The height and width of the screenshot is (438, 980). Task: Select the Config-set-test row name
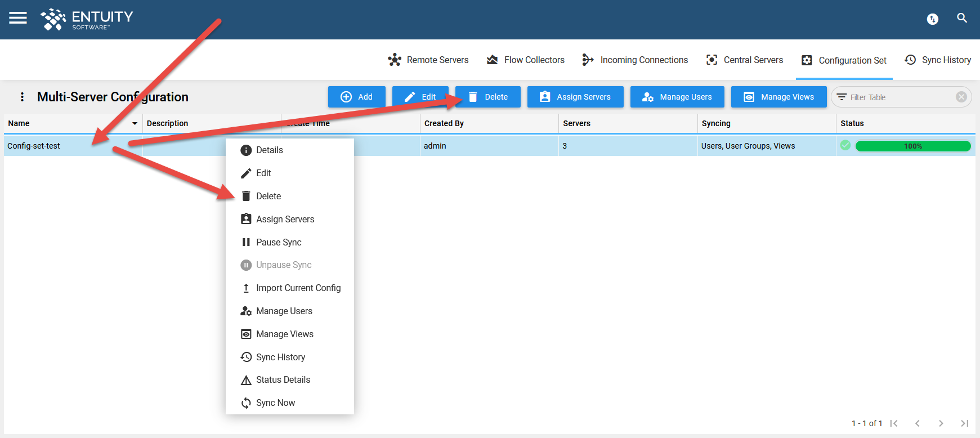click(x=34, y=146)
